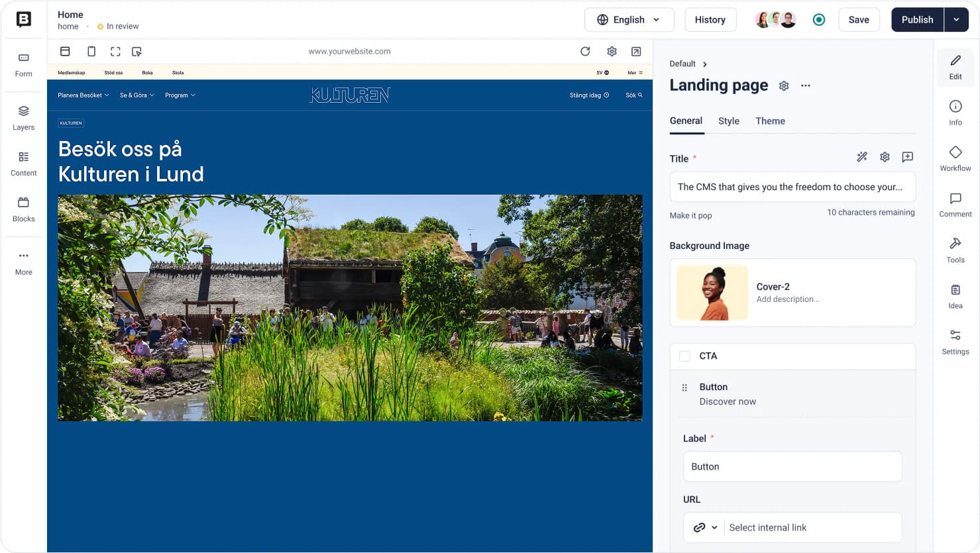The width and height of the screenshot is (980, 553).
Task: Enable the CTA checkbox
Action: (x=684, y=356)
